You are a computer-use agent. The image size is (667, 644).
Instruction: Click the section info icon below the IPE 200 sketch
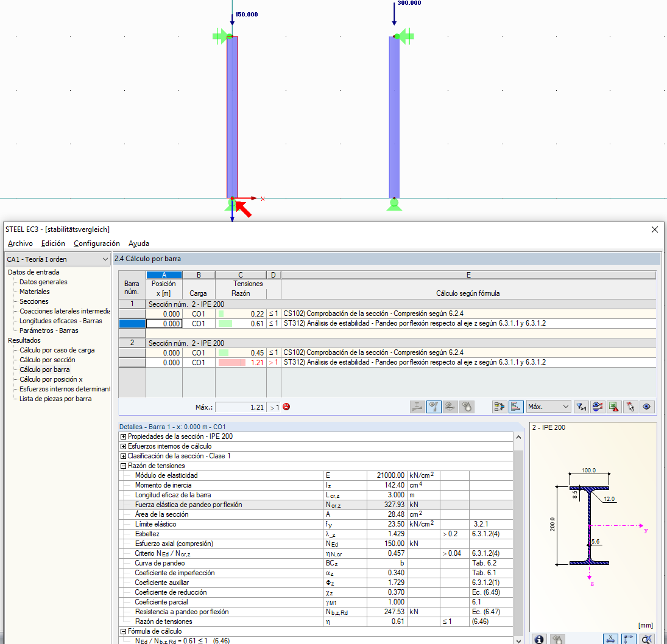coord(539,639)
